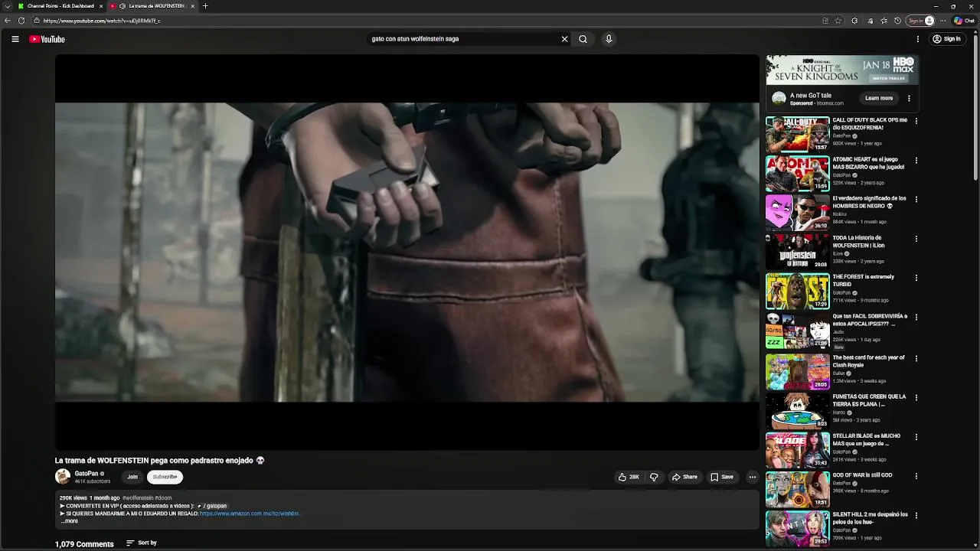Screen dimensions: 980x551
Task: Open YouTube settings three-dot menu beside Sign in
Action: [918, 39]
